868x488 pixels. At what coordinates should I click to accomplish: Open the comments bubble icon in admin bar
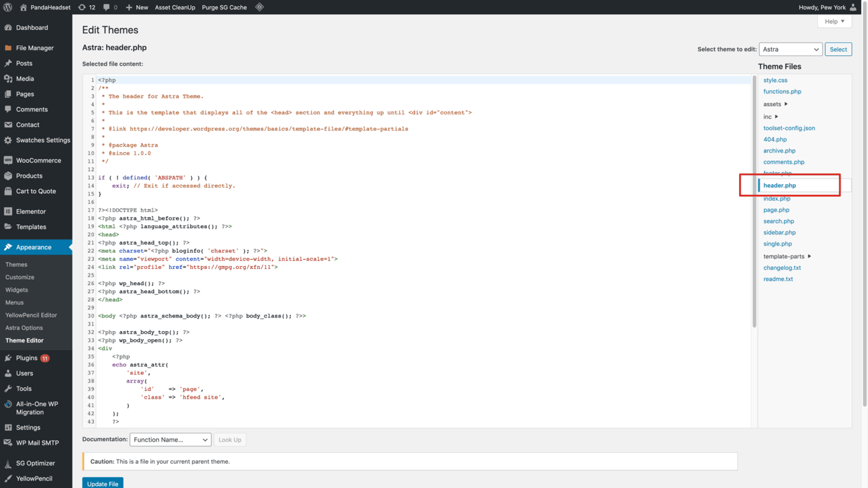pyautogui.click(x=107, y=7)
